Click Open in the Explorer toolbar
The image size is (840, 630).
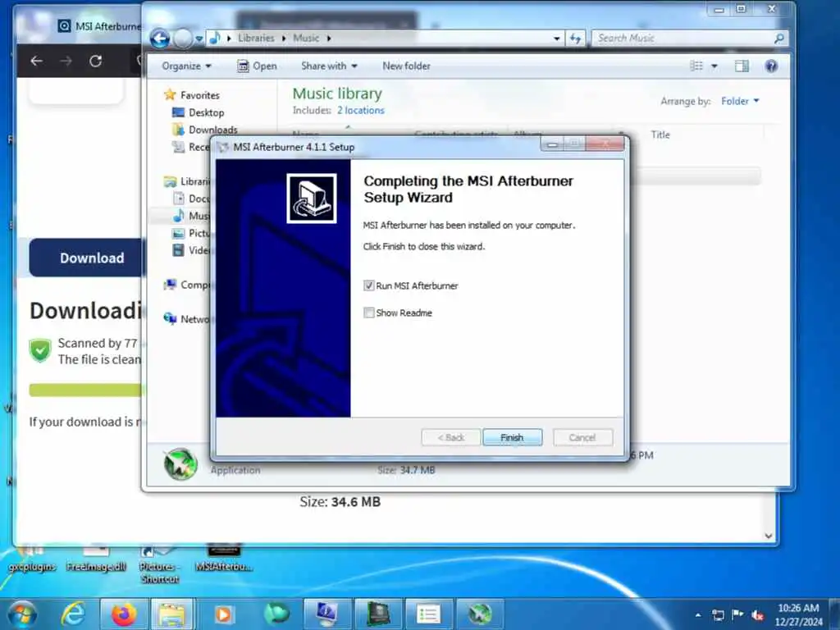(x=257, y=66)
